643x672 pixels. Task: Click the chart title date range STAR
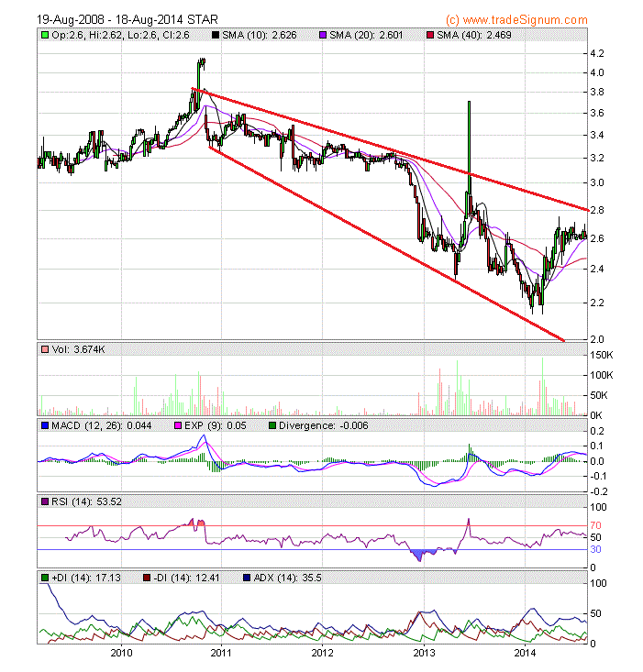click(127, 19)
